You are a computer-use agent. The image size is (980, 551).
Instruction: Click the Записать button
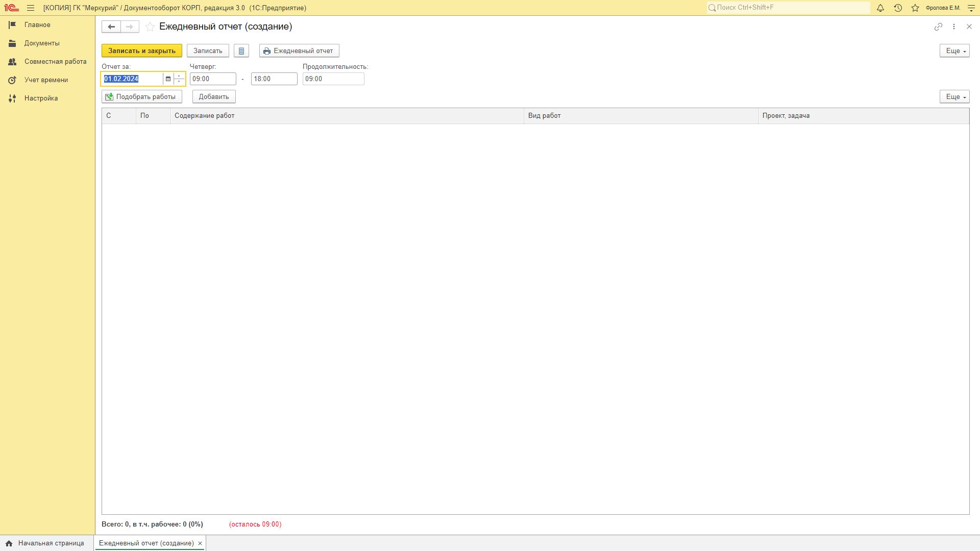click(x=208, y=51)
